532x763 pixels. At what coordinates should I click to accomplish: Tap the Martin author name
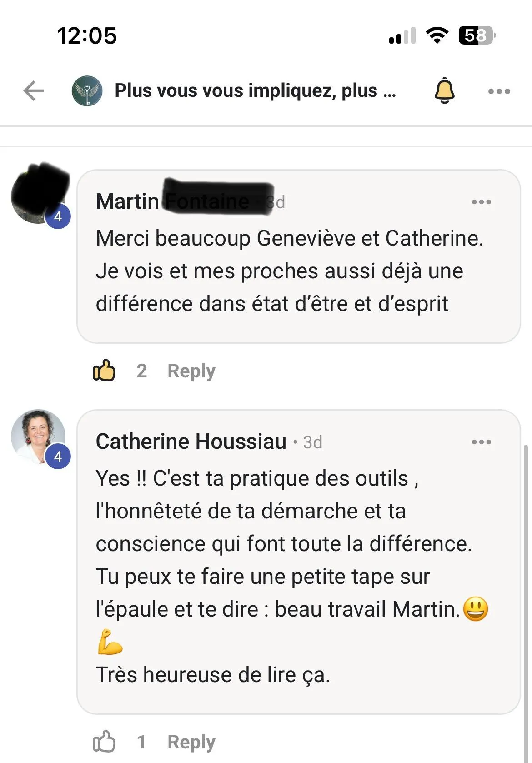coord(128,201)
